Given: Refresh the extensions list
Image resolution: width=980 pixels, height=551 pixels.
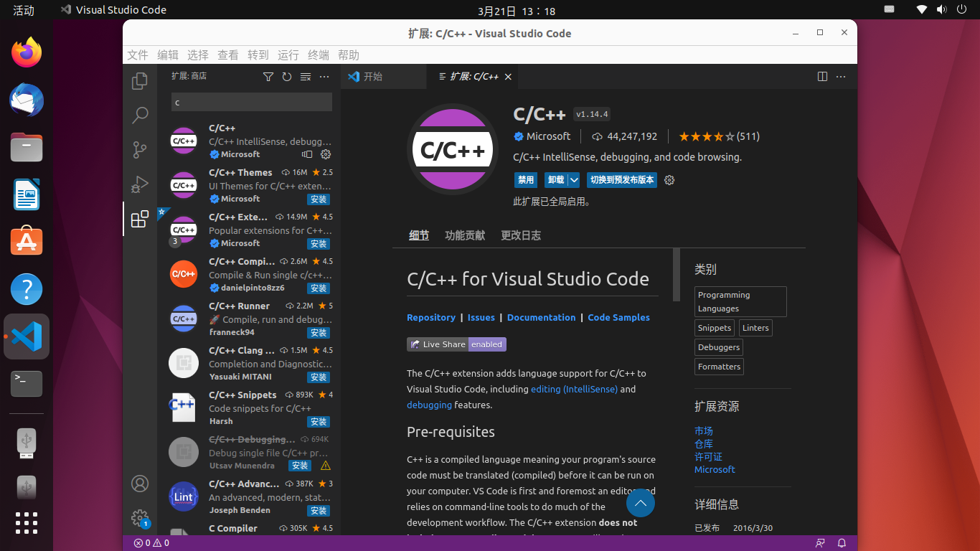Looking at the screenshot, I should 287,77.
